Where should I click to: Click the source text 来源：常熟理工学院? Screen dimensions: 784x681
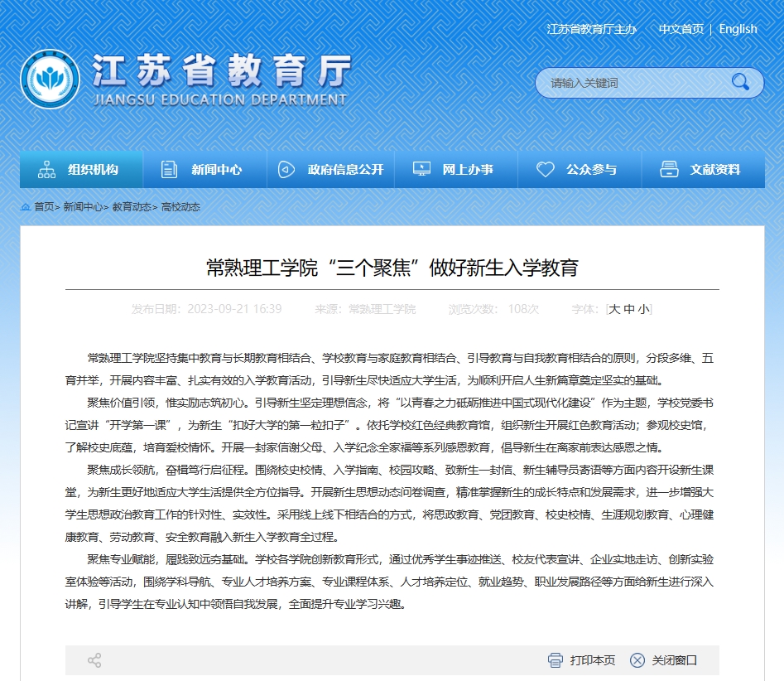pyautogui.click(x=365, y=309)
